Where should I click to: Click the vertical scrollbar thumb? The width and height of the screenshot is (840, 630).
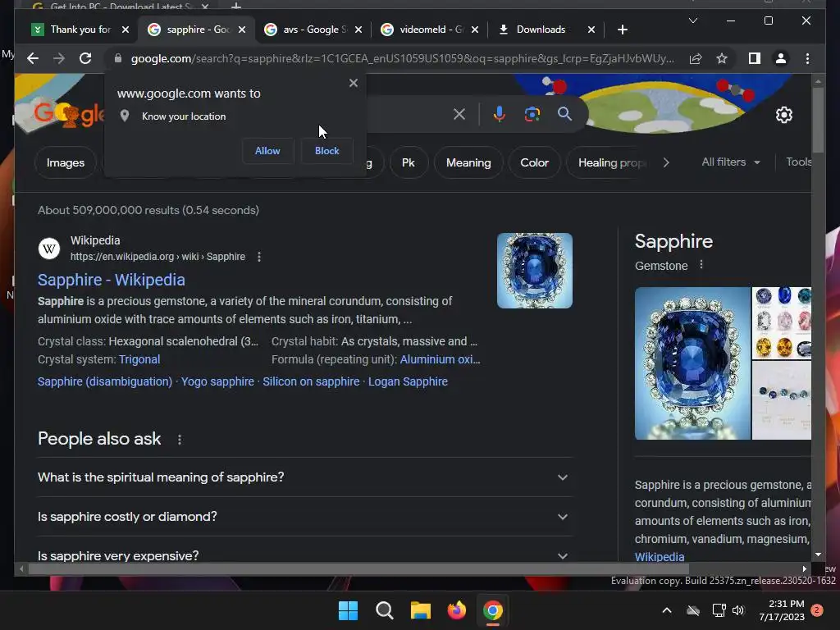(x=818, y=119)
